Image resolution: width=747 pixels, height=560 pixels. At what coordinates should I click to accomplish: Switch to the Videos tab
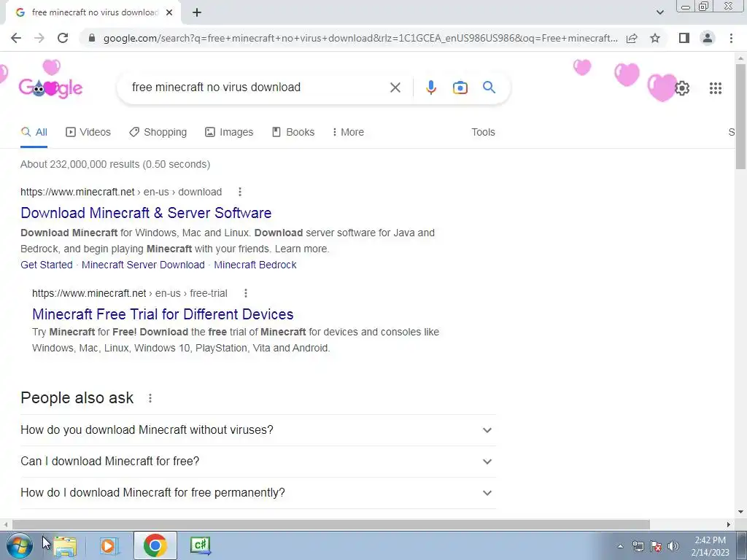coord(88,133)
